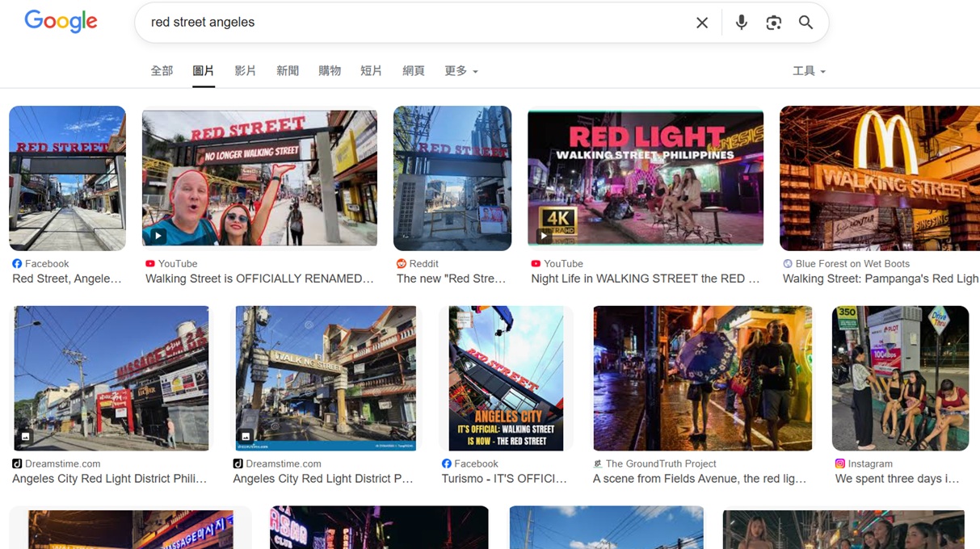Open 'The new "Red Stre…' Reddit link
The width and height of the screenshot is (980, 549).
451,279
